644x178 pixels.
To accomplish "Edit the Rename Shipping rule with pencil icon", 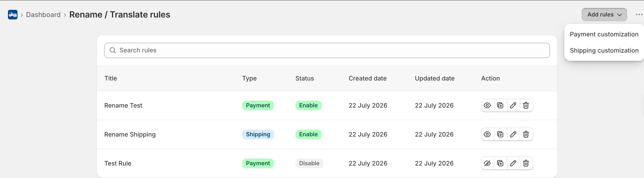I will (x=513, y=134).
